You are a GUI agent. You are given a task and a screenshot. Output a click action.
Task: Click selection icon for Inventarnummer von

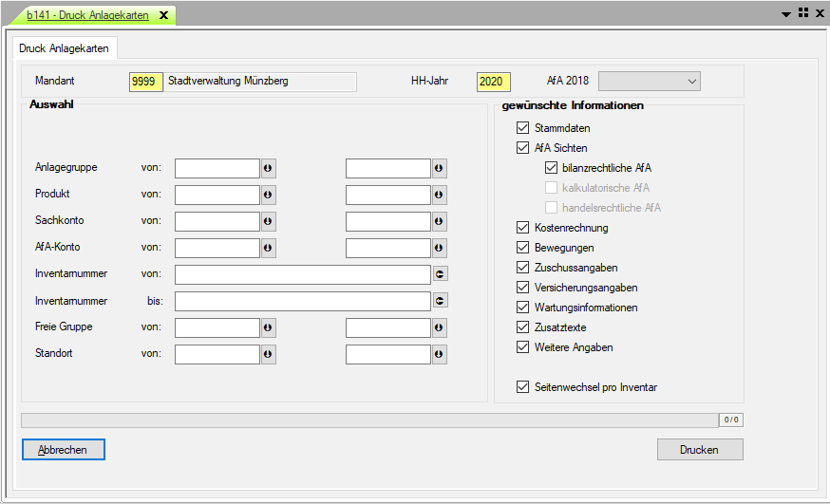pyautogui.click(x=440, y=274)
